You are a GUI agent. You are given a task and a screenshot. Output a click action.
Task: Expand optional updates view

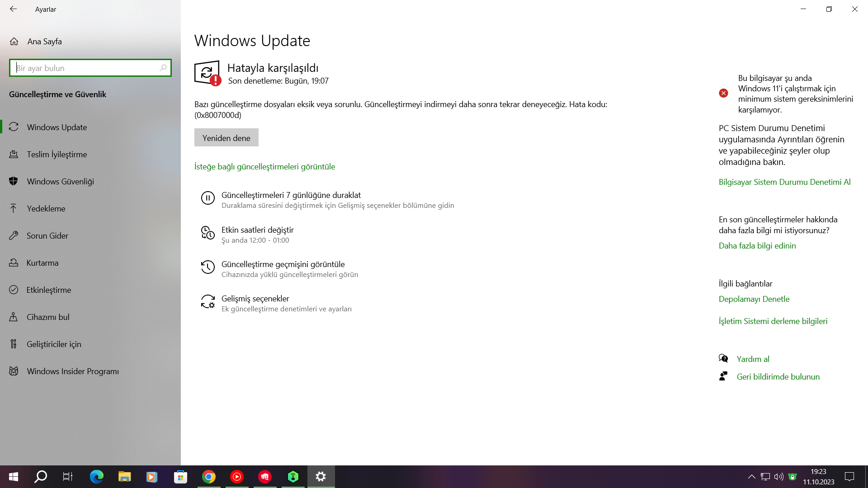[264, 166]
